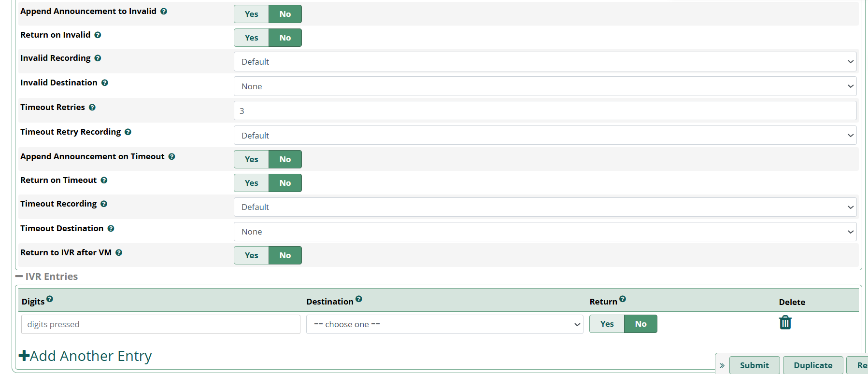This screenshot has height=374, width=868.
Task: Click the digits pressed input field
Action: coord(161,324)
